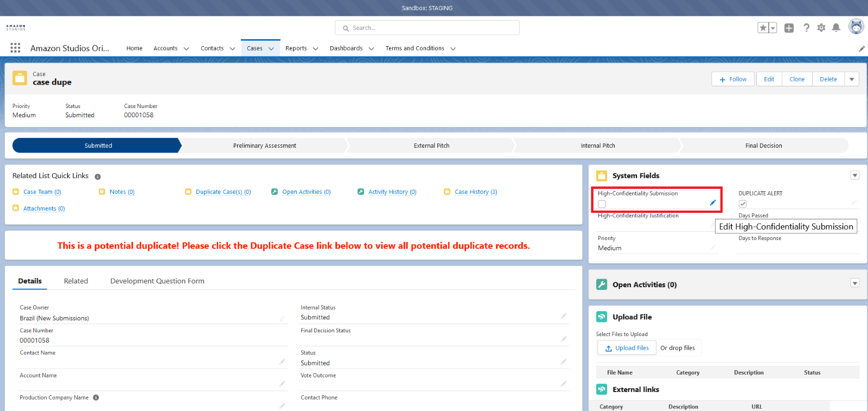Edit Account Name via its pencil icon
The width and height of the screenshot is (868, 411).
(x=282, y=384)
